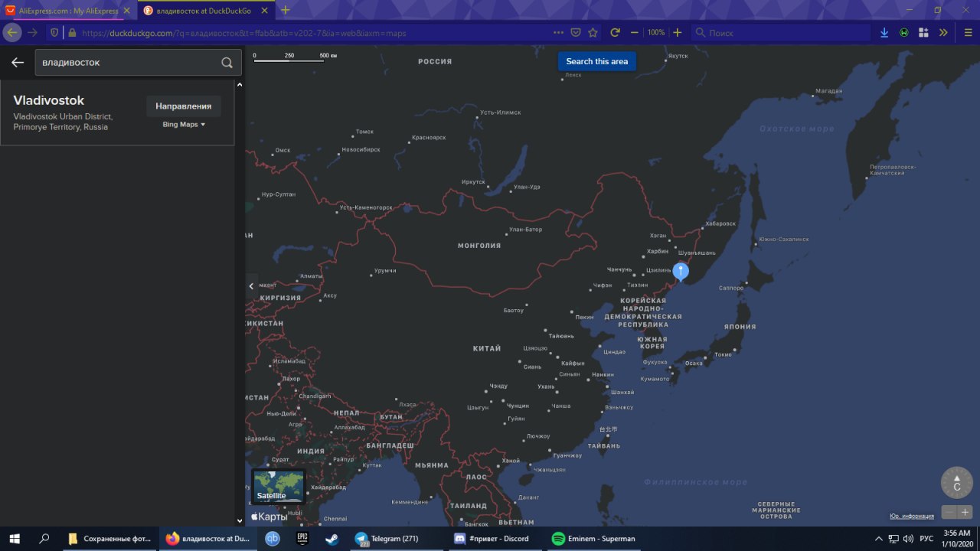
Task: Close the DuckDuckGo tab
Action: point(265,11)
